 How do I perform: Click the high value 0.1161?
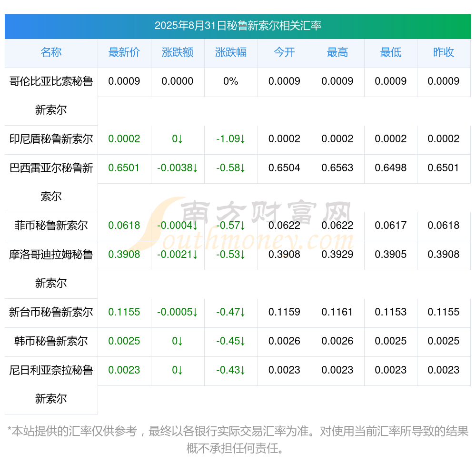pos(337,312)
